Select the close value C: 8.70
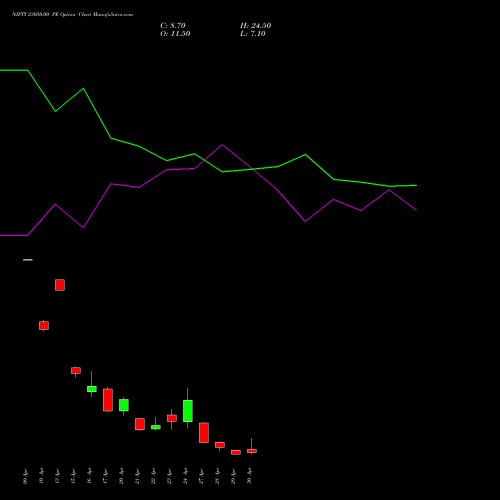 coord(173,26)
